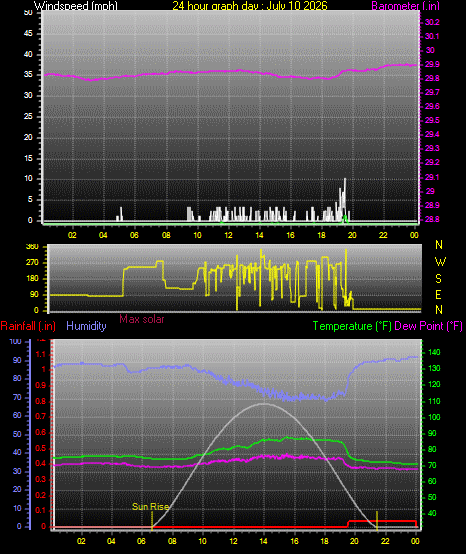Click the Temperature (°F) legend label

(352, 326)
